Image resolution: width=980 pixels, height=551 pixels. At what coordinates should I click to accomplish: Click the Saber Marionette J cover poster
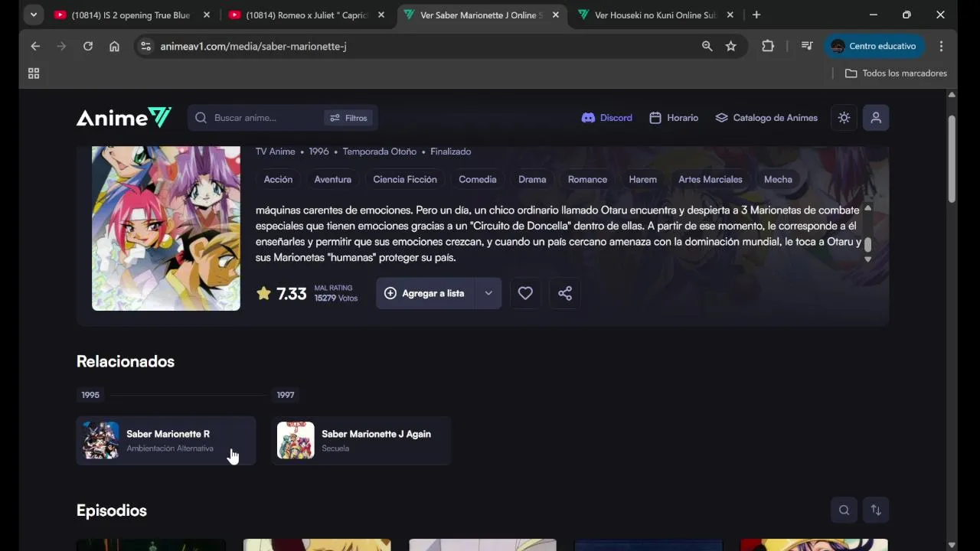pyautogui.click(x=166, y=228)
